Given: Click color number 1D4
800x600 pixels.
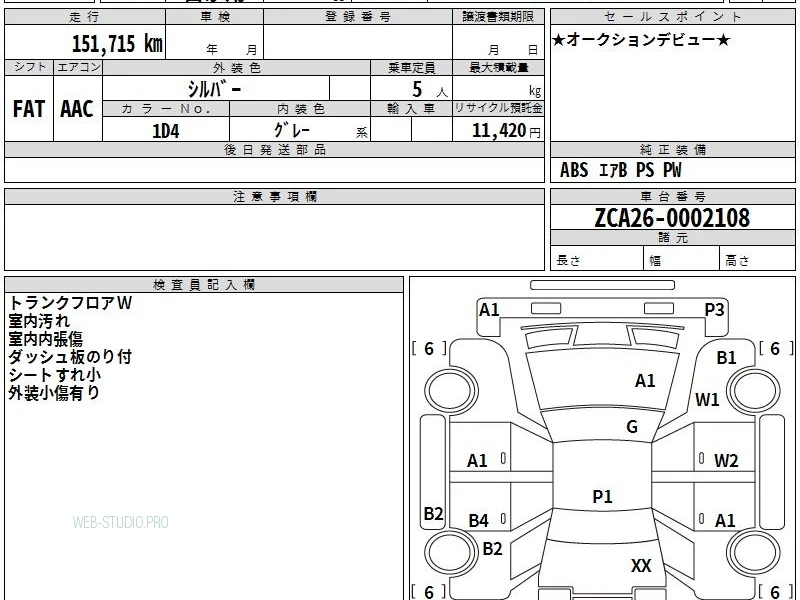Looking at the screenshot, I should click(x=166, y=131).
